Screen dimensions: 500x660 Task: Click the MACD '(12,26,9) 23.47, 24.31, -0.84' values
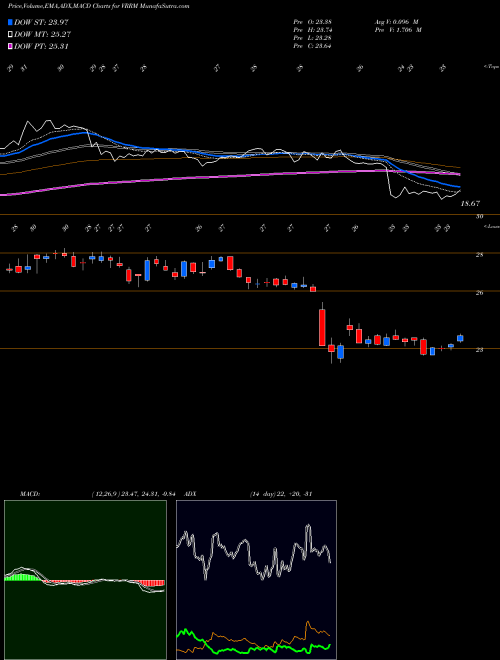[136, 494]
